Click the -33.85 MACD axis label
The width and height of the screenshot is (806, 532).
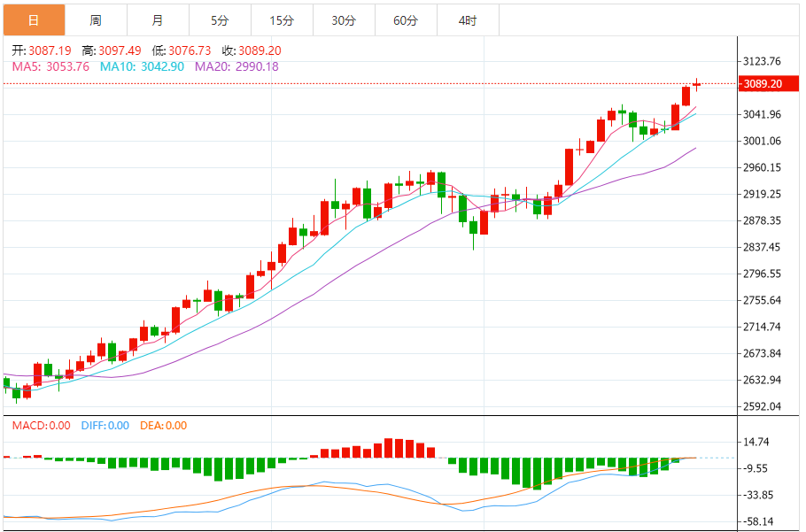(756, 495)
